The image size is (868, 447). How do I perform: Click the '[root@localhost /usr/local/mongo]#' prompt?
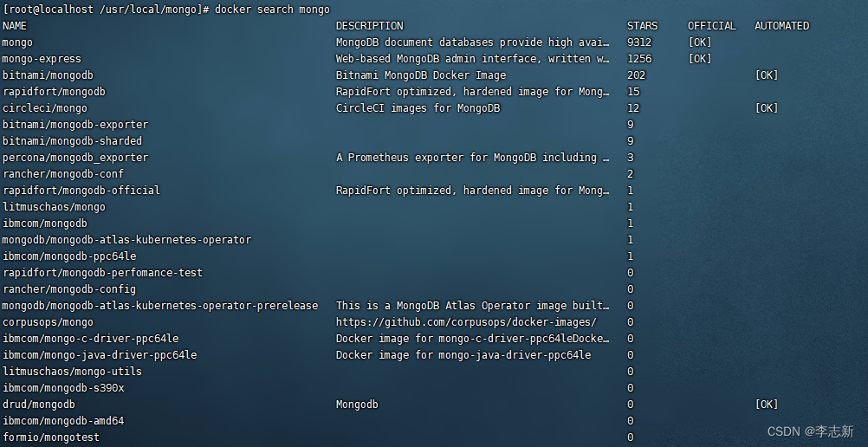(107, 10)
